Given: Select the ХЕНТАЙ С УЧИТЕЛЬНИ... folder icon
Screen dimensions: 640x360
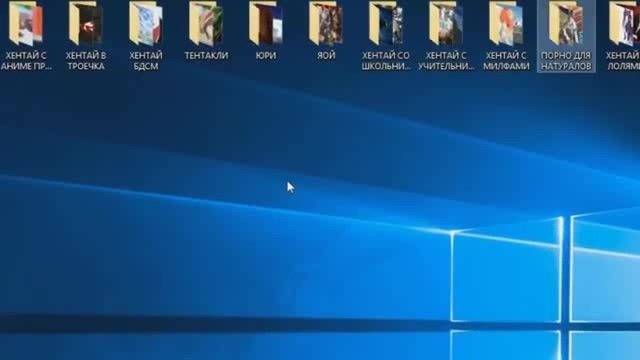Looking at the screenshot, I should 446,23.
